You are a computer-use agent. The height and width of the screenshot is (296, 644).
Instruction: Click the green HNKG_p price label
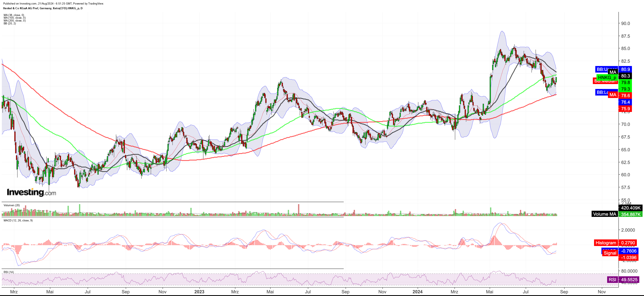click(x=607, y=78)
